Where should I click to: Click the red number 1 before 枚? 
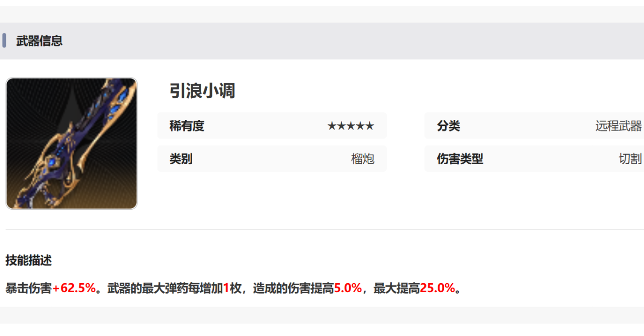point(226,288)
